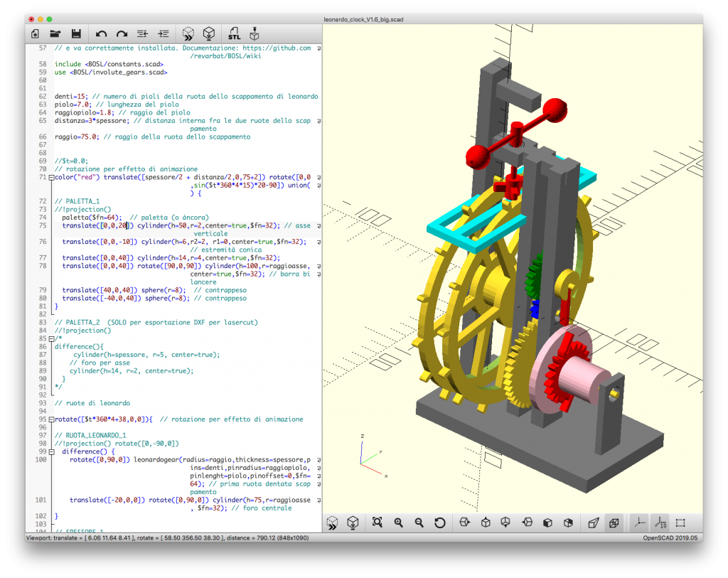The image size is (728, 578).
Task: Enable Perspective projection
Action: click(594, 523)
